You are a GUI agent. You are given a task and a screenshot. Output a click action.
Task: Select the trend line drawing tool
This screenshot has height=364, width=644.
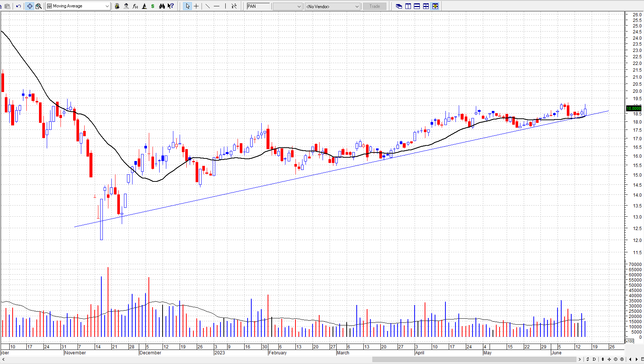(207, 6)
